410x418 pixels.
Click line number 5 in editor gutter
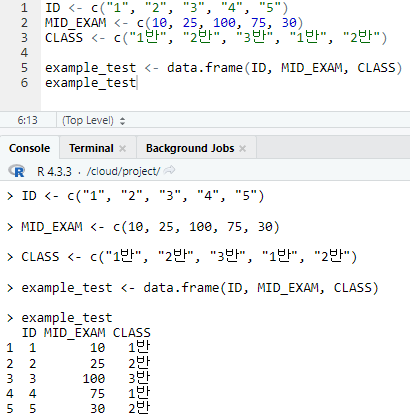pos(24,68)
